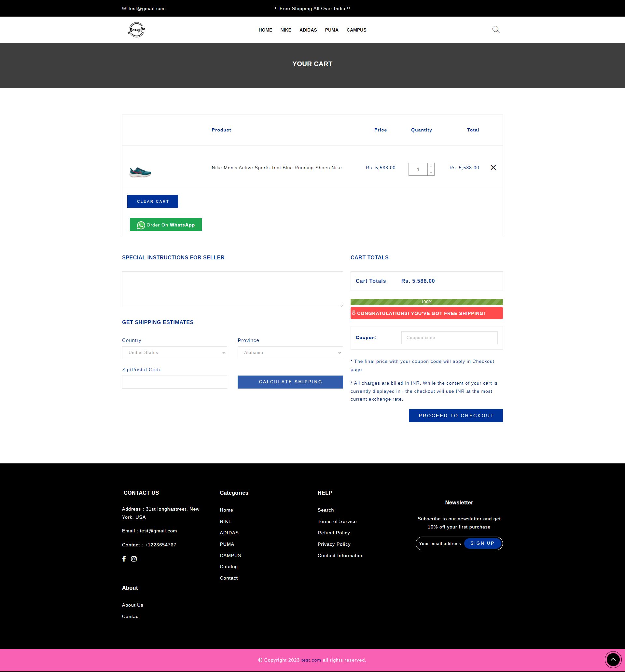
Task: Go to the CAMPUS menu item
Action: click(x=356, y=30)
